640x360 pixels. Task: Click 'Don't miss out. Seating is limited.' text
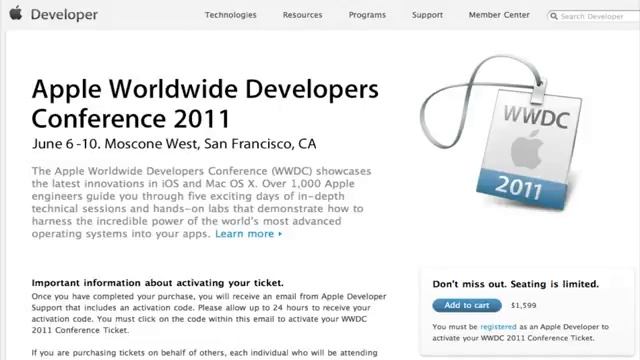(x=516, y=284)
